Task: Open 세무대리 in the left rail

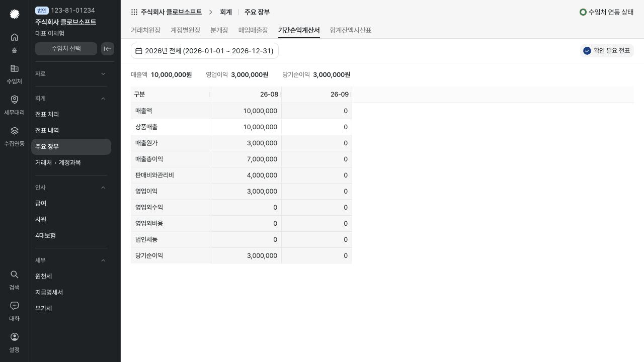Action: coord(15,105)
